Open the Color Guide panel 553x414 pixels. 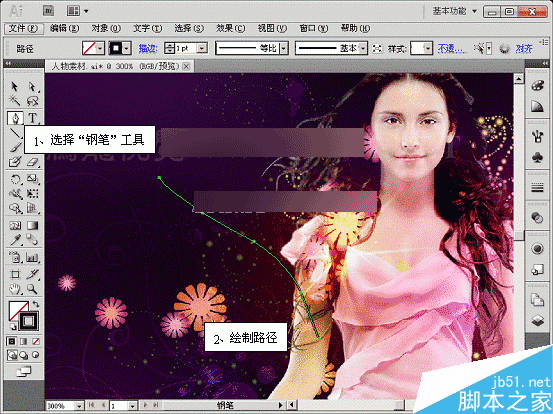(537, 106)
